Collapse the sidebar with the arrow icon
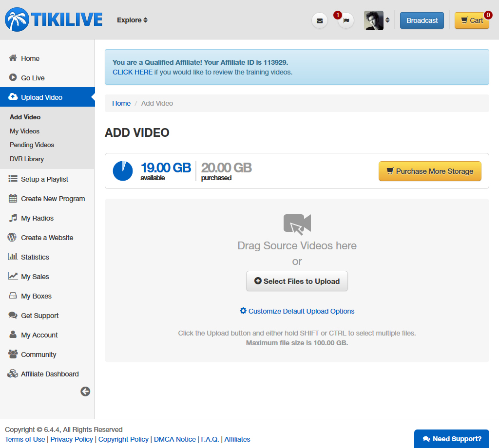 pos(85,392)
